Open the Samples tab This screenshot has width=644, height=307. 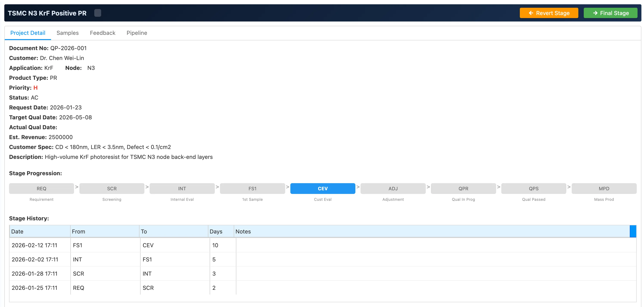coord(68,33)
